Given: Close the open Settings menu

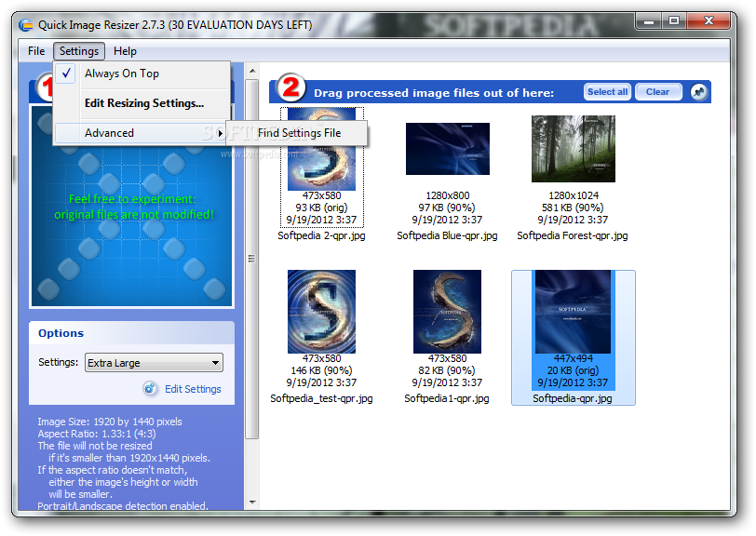Looking at the screenshot, I should [79, 51].
